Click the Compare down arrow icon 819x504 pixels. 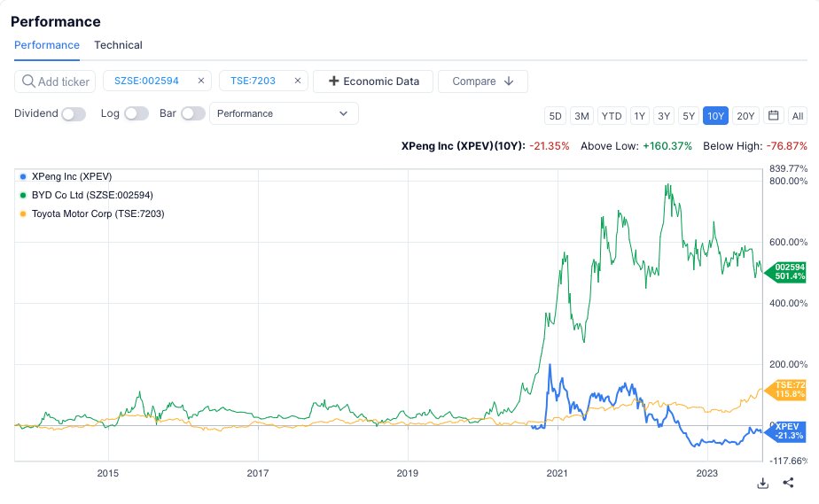click(509, 81)
